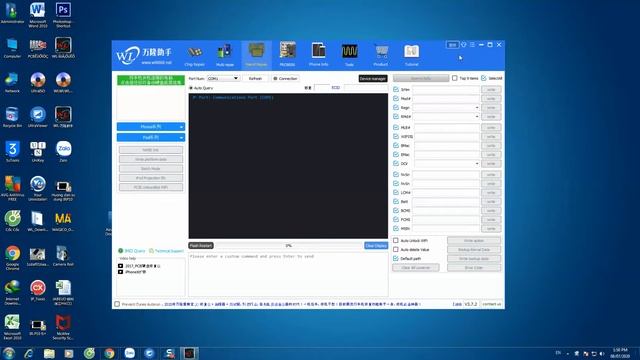Click the contact us link at bottom

491,304
